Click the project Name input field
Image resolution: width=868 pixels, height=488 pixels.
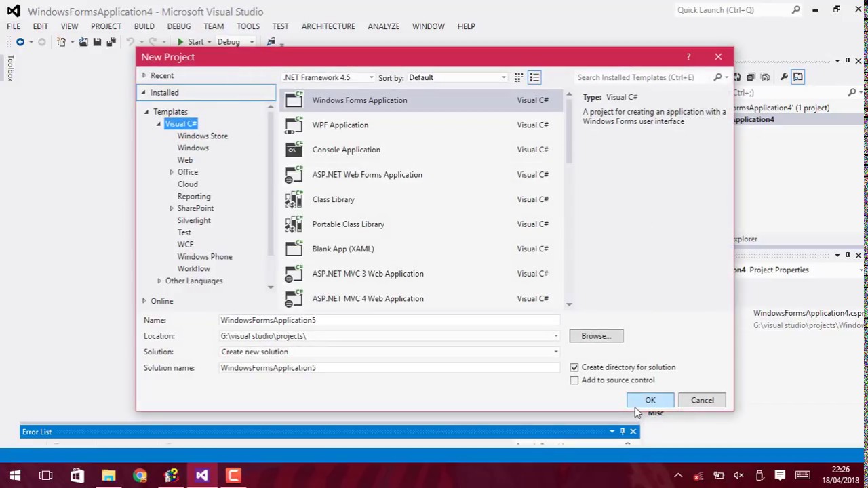click(x=389, y=320)
